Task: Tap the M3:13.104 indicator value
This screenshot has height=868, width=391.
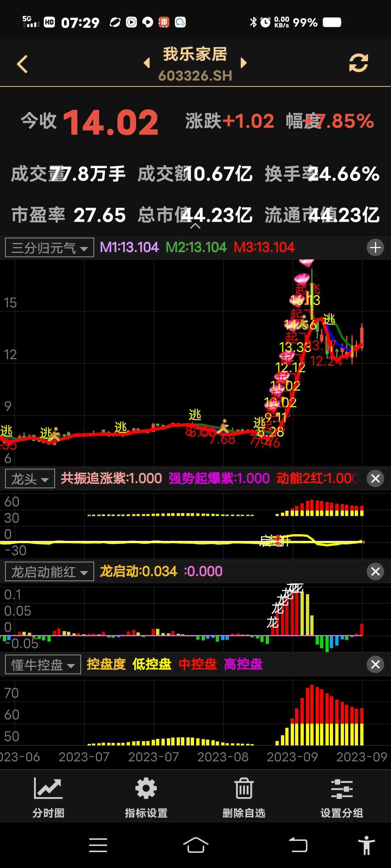Action: 264,247
